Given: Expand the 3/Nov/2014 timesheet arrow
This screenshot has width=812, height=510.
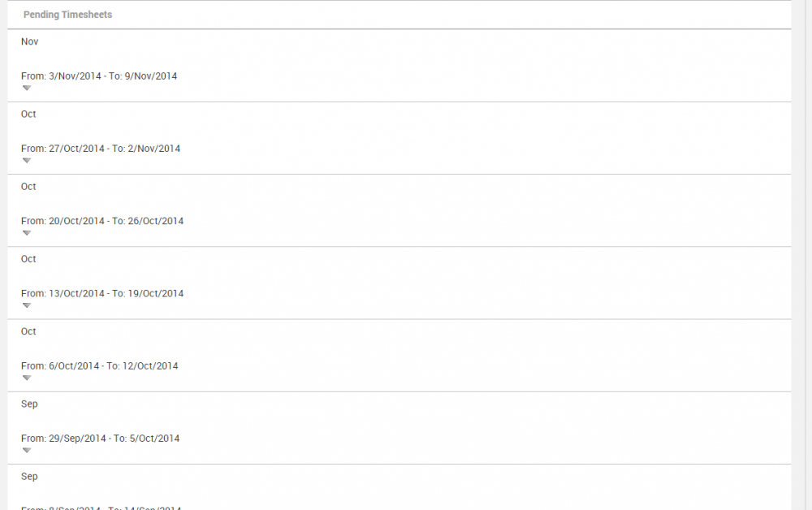Looking at the screenshot, I should [27, 88].
